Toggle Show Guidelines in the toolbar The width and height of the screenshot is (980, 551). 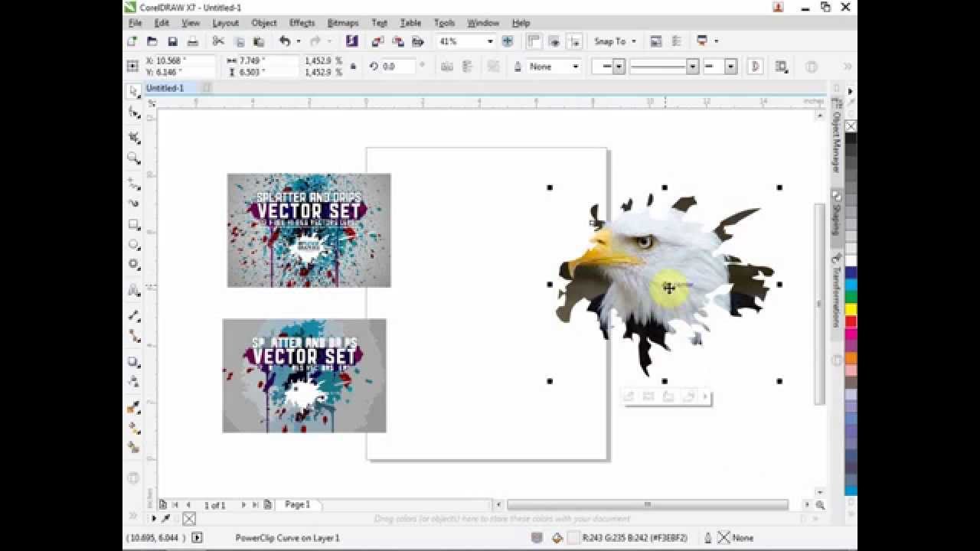click(574, 41)
